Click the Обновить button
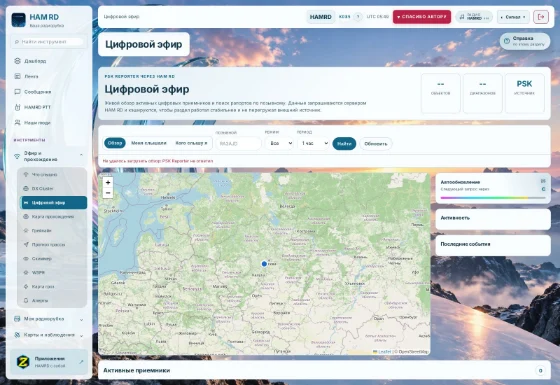Viewport: 560px width, 385px height. tap(376, 144)
